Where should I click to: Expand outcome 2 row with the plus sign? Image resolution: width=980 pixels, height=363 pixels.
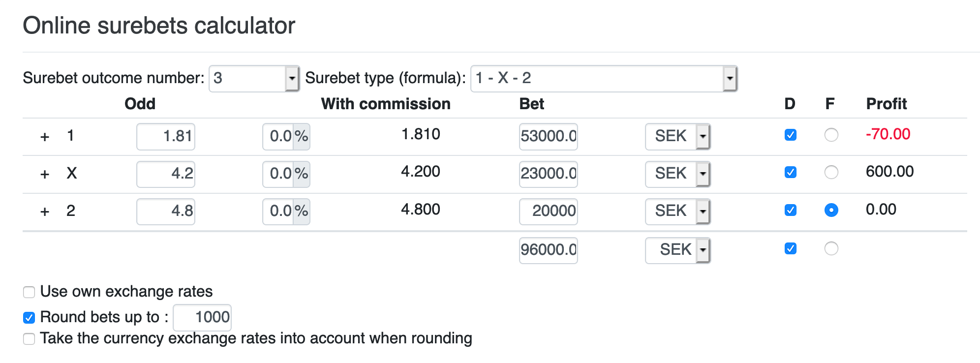(x=45, y=211)
